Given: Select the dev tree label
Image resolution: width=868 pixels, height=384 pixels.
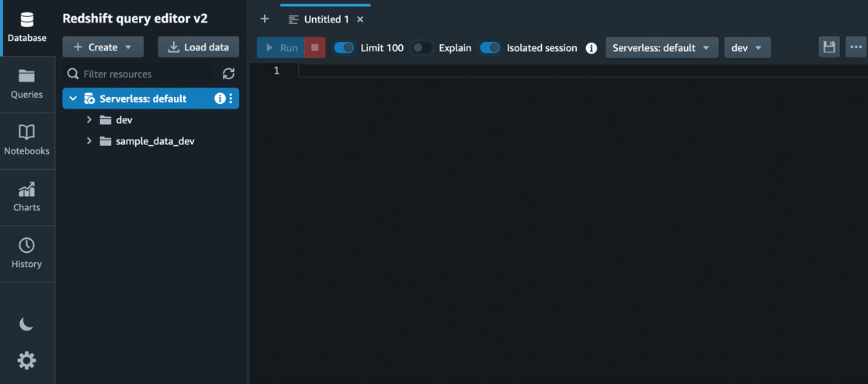Looking at the screenshot, I should [x=124, y=120].
